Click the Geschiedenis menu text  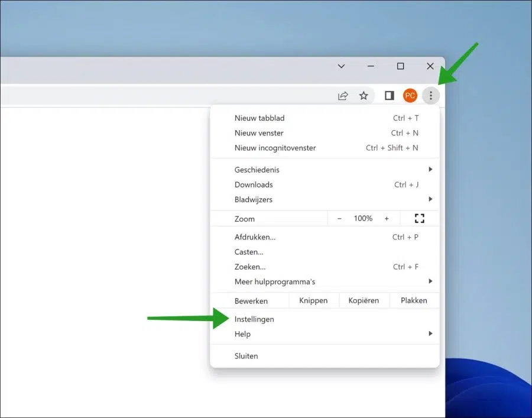(257, 170)
